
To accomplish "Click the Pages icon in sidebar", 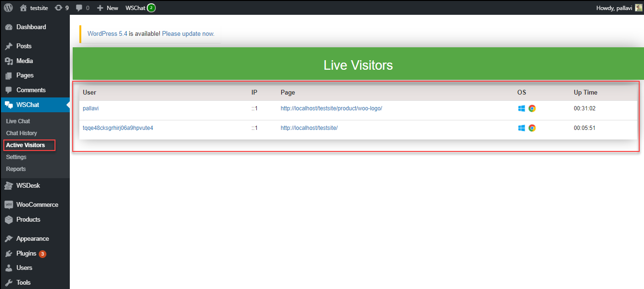I will tap(9, 75).
